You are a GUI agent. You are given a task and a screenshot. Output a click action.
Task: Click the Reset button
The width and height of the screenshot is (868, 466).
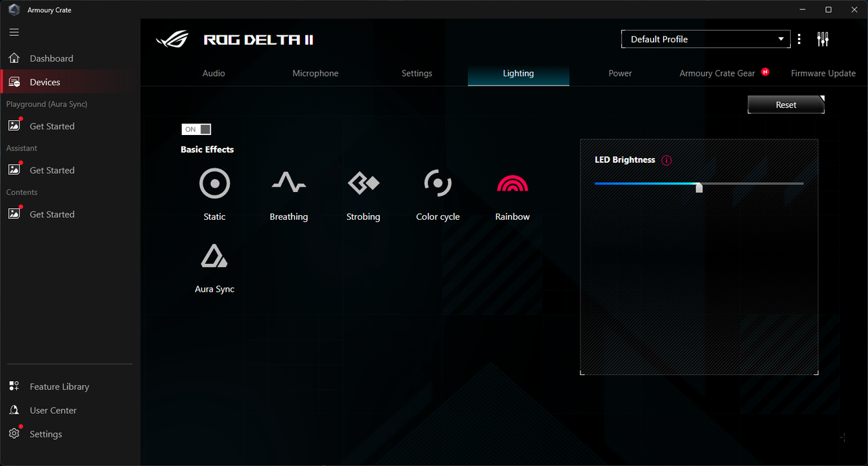click(x=786, y=105)
